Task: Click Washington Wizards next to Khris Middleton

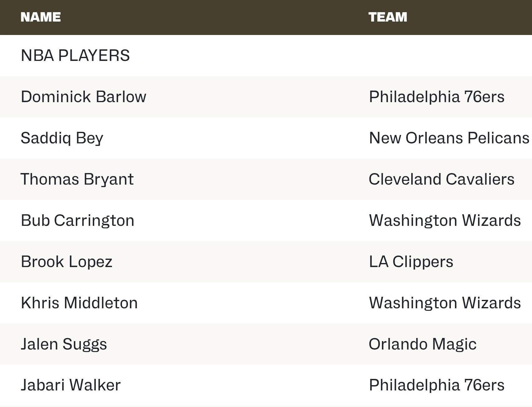Action: (x=445, y=303)
